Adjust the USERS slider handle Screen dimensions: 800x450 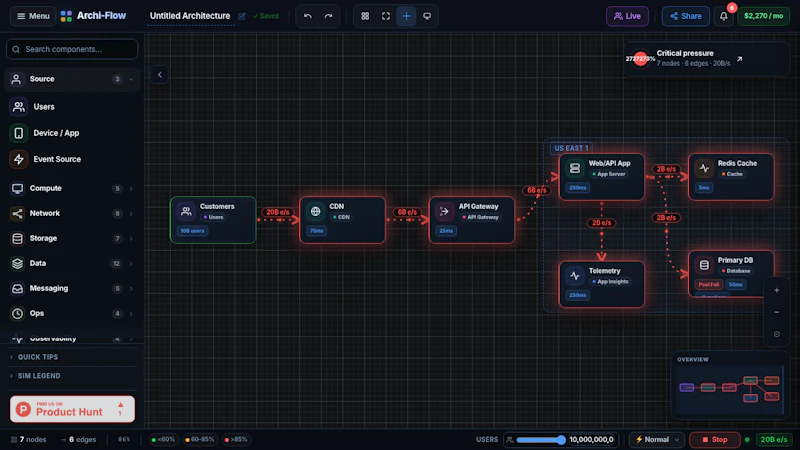click(x=561, y=439)
